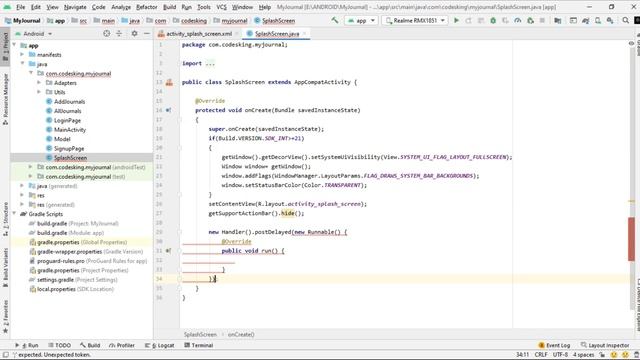Open the Realme RMX1851 device dropdown
Image resolution: width=640 pixels, height=360 pixels.
pyautogui.click(x=415, y=20)
